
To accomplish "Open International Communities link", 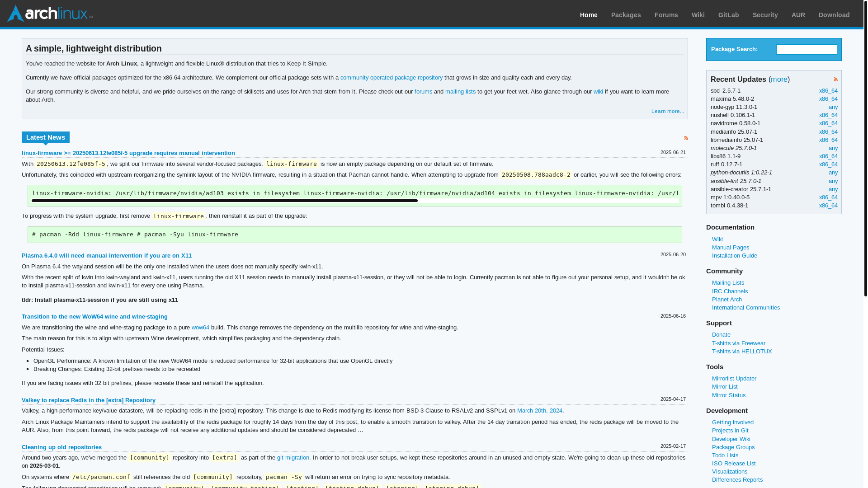I will pyautogui.click(x=745, y=308).
